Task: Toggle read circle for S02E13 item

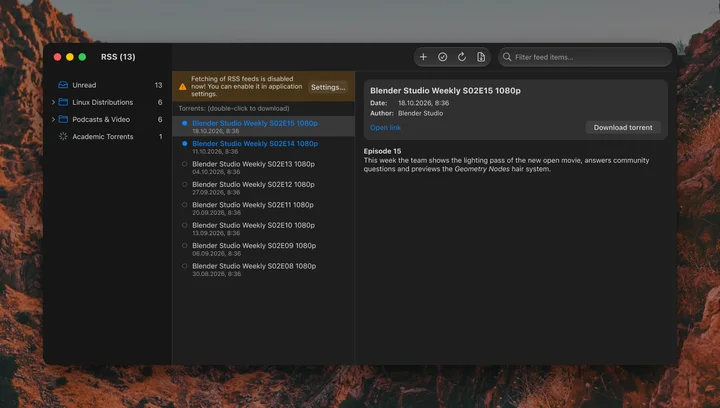Action: (x=185, y=164)
